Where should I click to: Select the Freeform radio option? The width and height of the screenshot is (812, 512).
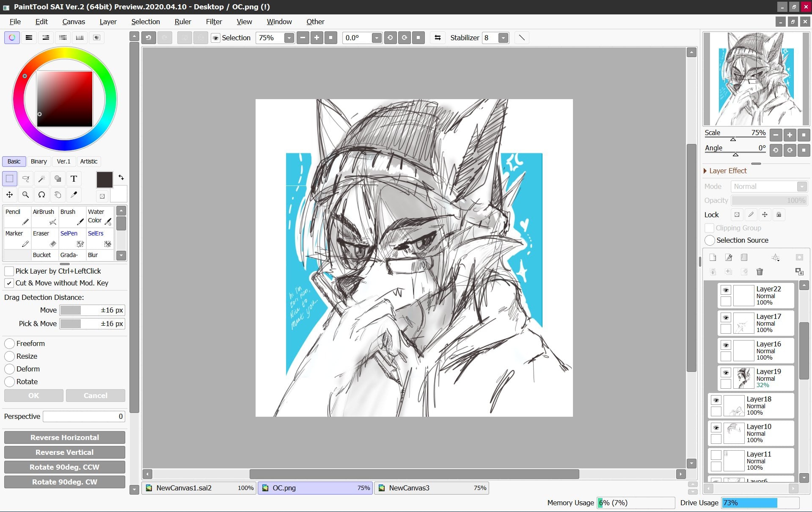click(10, 343)
